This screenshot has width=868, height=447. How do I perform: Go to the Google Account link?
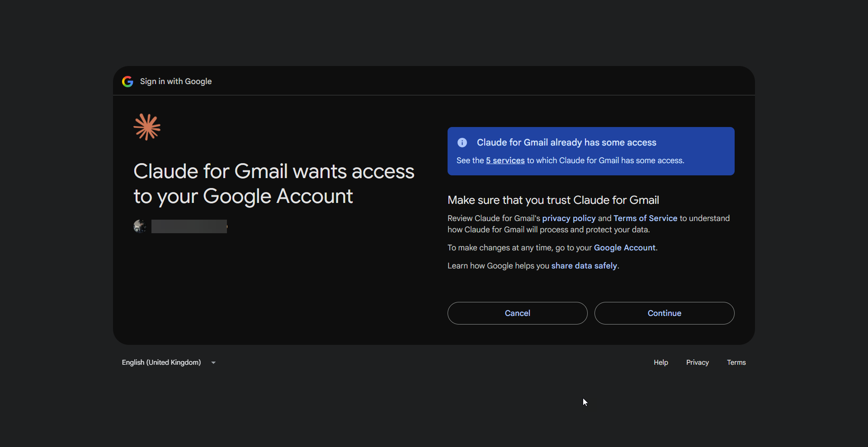coord(624,248)
